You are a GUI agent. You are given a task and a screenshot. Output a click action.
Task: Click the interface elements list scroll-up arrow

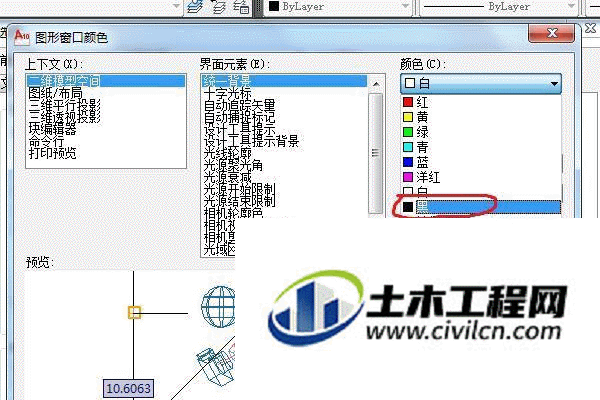pyautogui.click(x=376, y=84)
